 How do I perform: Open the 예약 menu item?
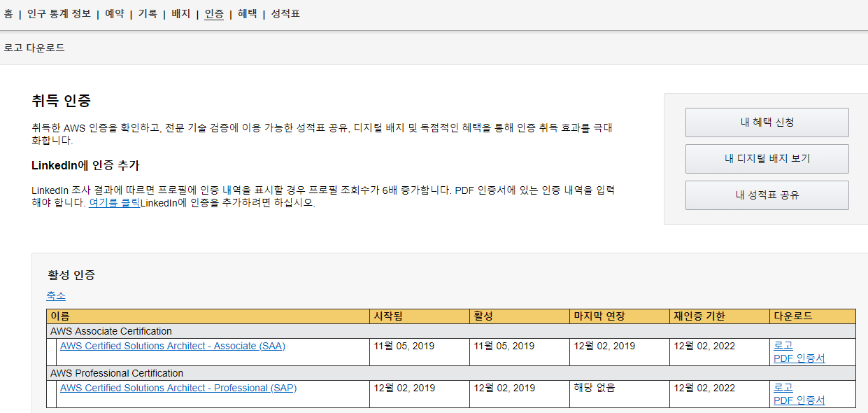pos(115,13)
